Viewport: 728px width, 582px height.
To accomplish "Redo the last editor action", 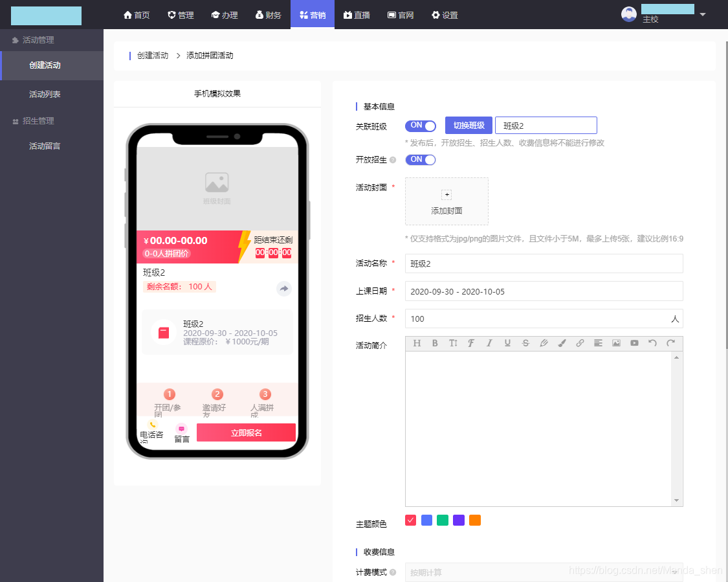I will (670, 343).
